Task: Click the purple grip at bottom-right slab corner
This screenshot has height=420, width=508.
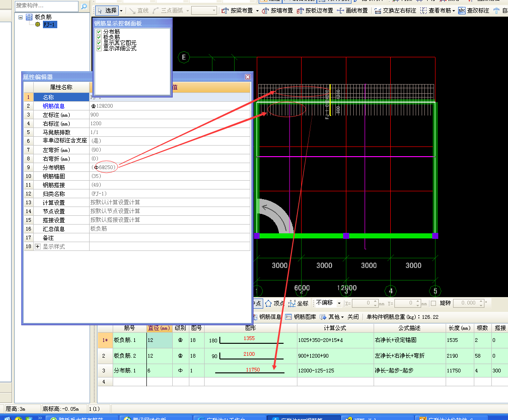Action: point(435,236)
